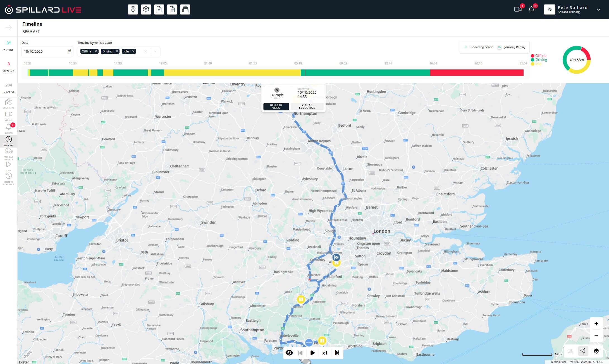This screenshot has width=609, height=364.
Task: Toggle the route nodes map button
Action: [x=583, y=351]
